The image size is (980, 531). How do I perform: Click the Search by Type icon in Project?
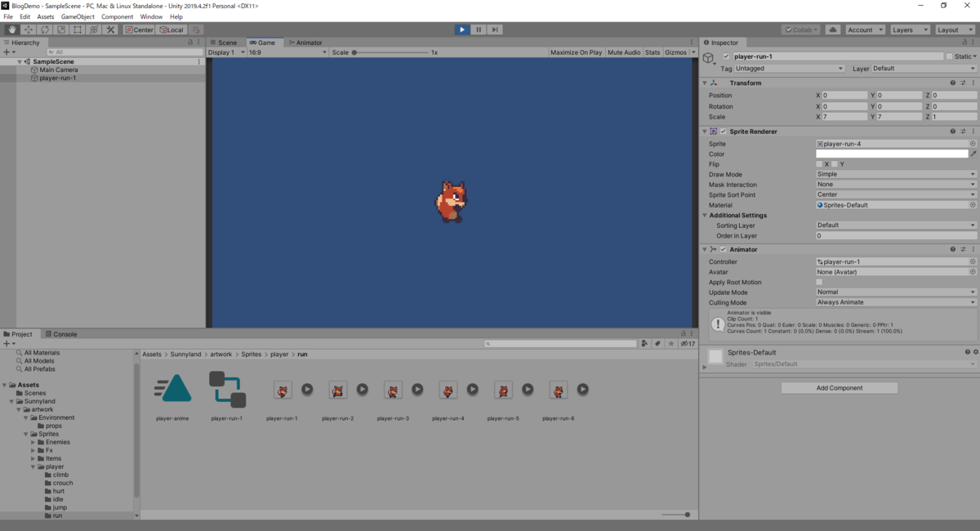(x=645, y=344)
